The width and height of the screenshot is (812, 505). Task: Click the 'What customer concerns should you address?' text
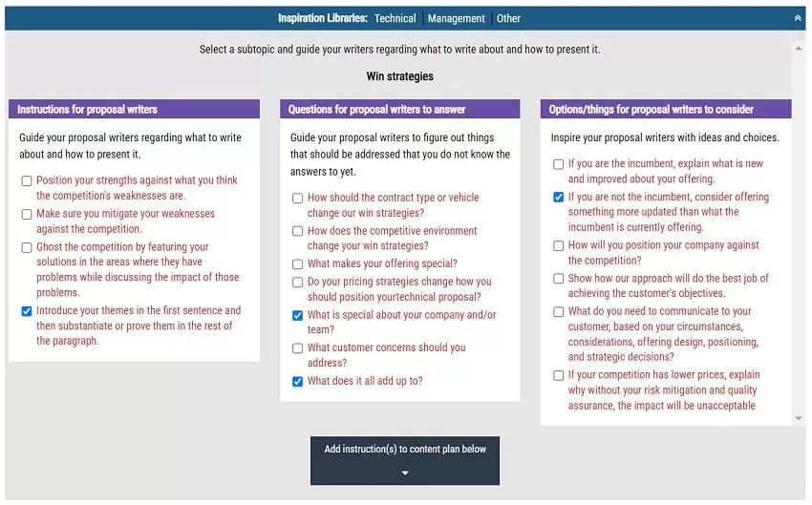tap(386, 355)
